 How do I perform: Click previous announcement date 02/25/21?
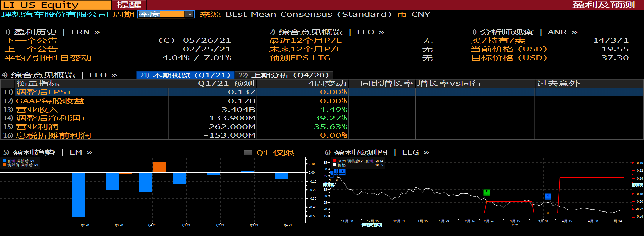point(207,49)
